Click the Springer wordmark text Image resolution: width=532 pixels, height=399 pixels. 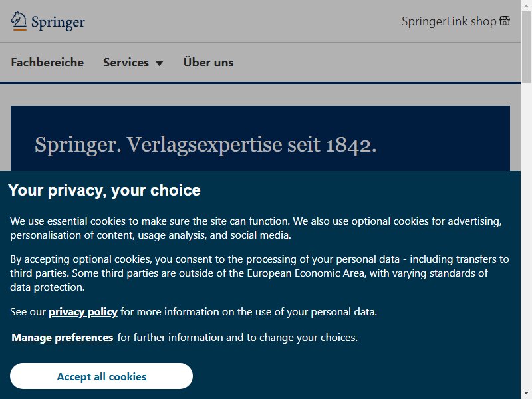58,23
